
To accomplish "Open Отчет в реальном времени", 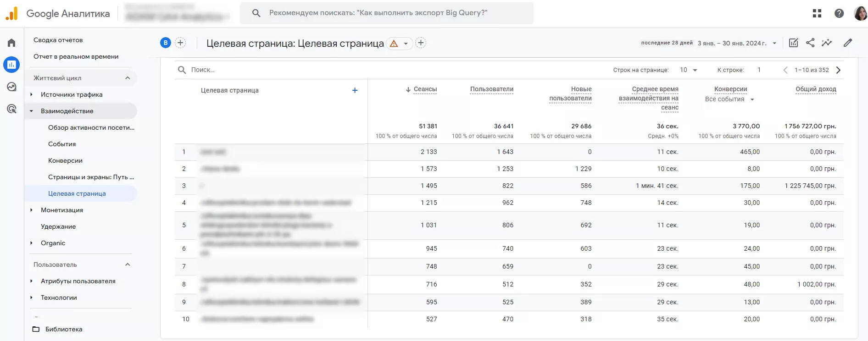I will click(x=76, y=56).
